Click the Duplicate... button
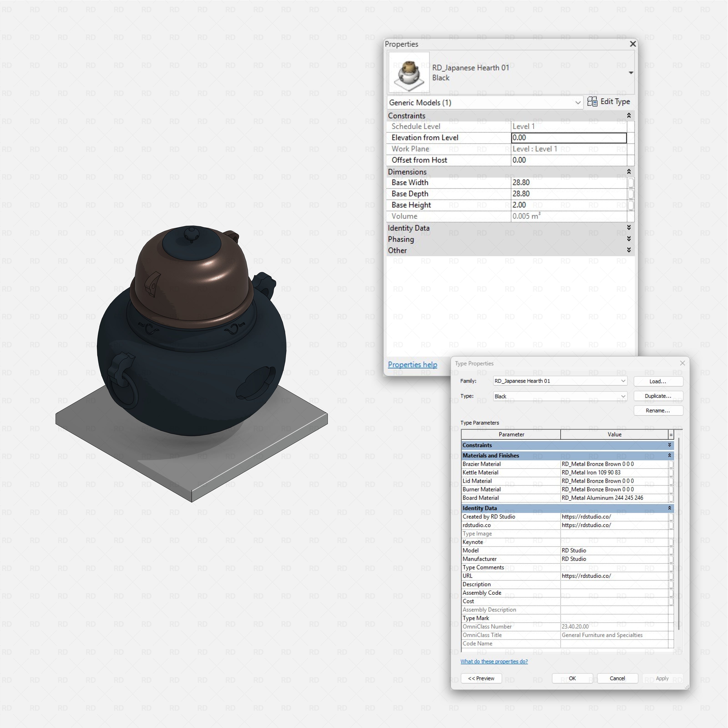Screen dimensions: 728x728 pos(658,396)
